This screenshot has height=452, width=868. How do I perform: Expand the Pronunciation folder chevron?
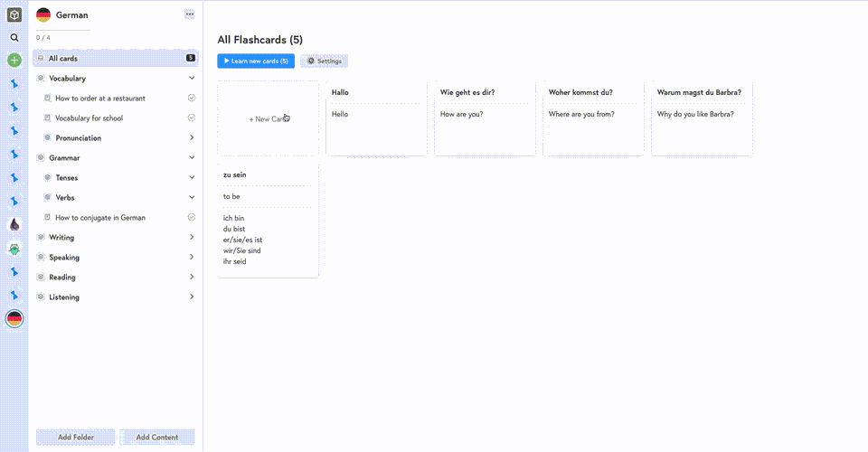192,137
